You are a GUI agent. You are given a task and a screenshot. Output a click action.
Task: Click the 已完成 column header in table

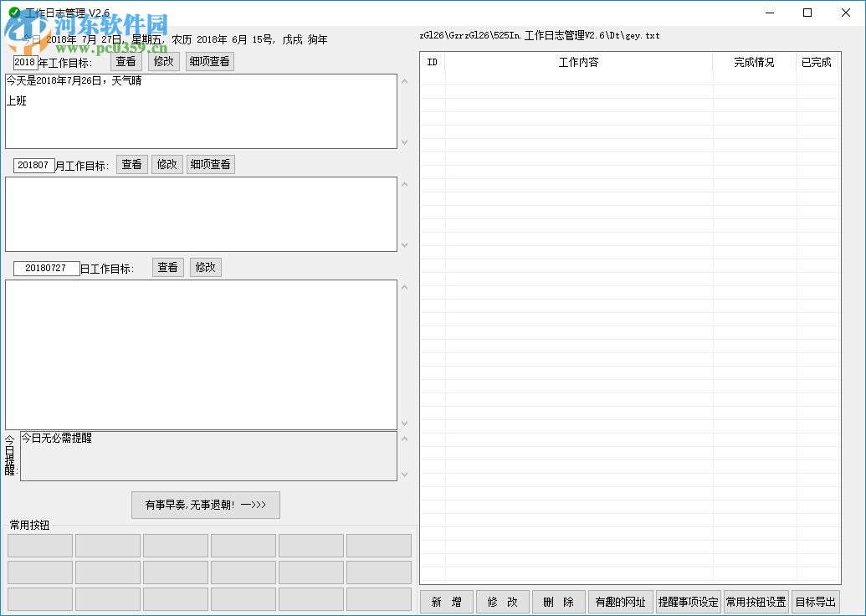pos(814,61)
